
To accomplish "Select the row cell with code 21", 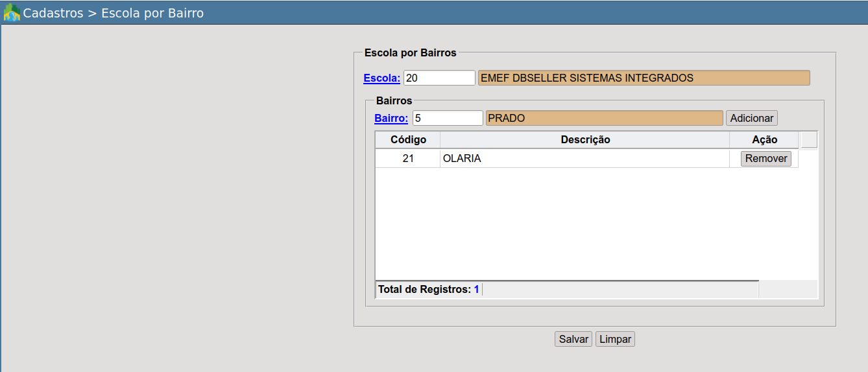I will [x=408, y=159].
